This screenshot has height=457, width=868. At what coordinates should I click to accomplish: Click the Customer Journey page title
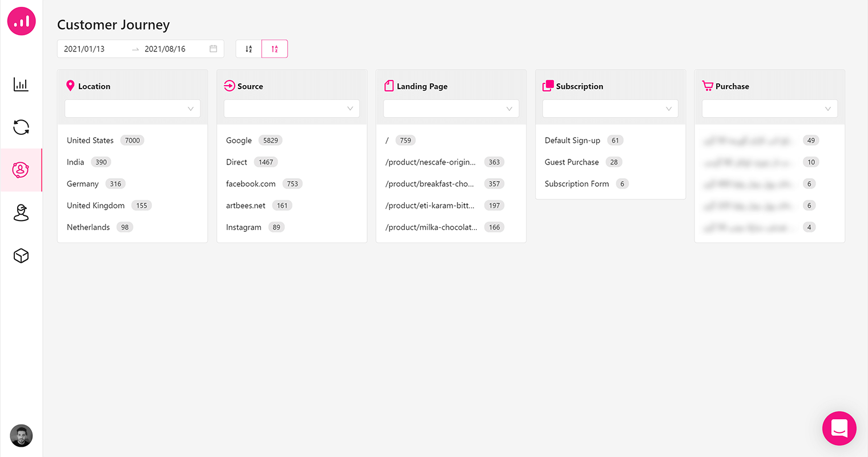pos(113,25)
